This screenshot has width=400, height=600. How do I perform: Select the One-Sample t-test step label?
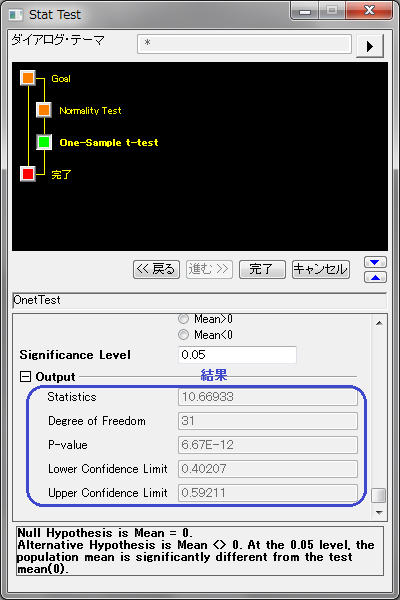tap(109, 143)
